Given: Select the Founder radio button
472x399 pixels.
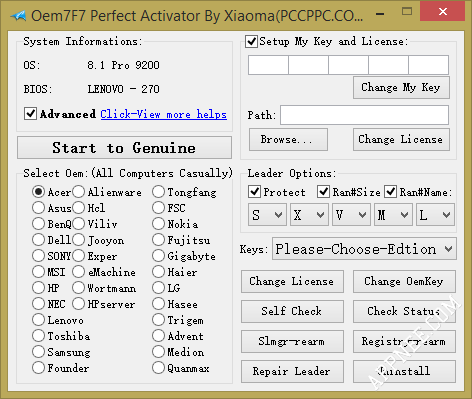Looking at the screenshot, I should click(38, 368).
